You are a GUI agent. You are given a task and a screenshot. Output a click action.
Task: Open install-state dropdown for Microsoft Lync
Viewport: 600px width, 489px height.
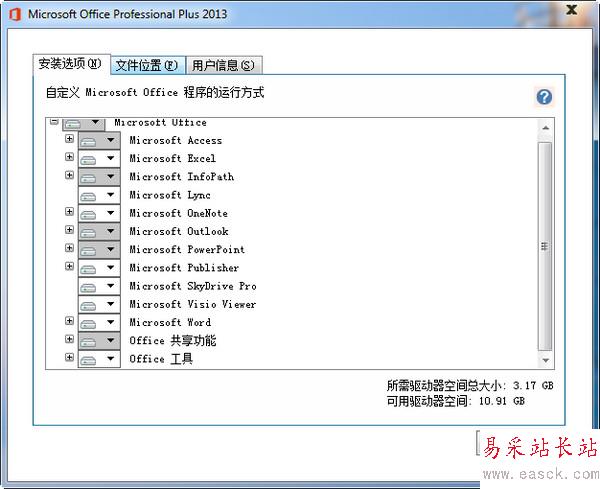click(x=99, y=195)
